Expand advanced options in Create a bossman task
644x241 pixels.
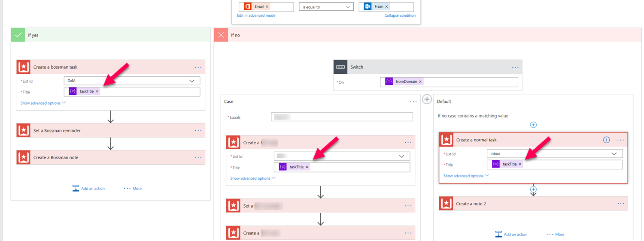click(x=43, y=103)
